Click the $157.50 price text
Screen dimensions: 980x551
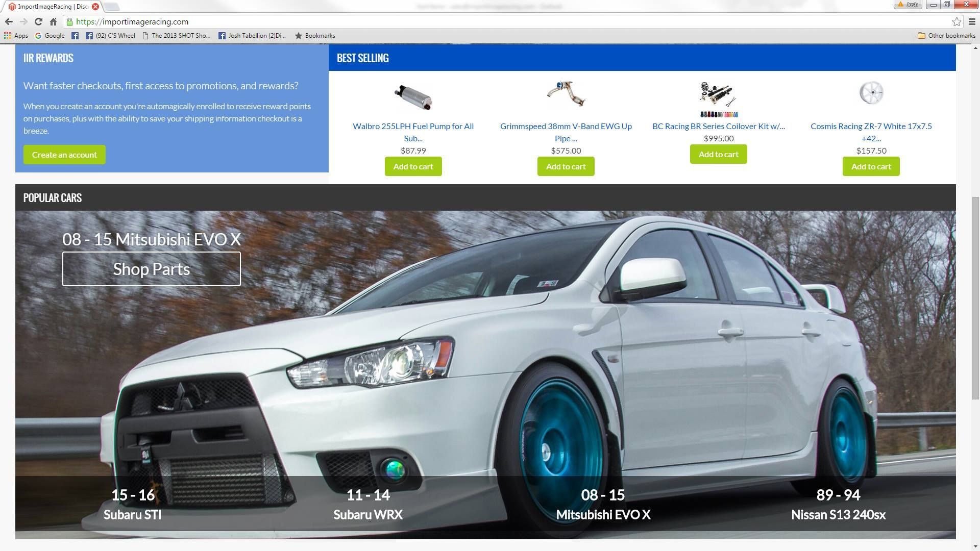(871, 151)
